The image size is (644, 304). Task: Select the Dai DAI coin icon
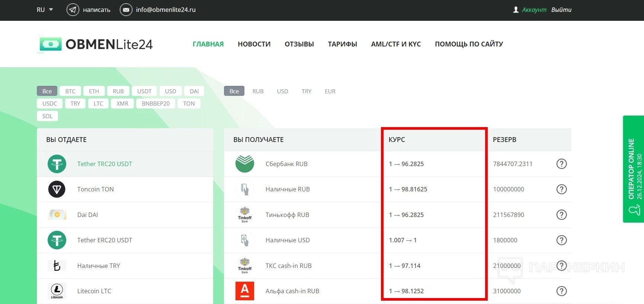tap(57, 215)
